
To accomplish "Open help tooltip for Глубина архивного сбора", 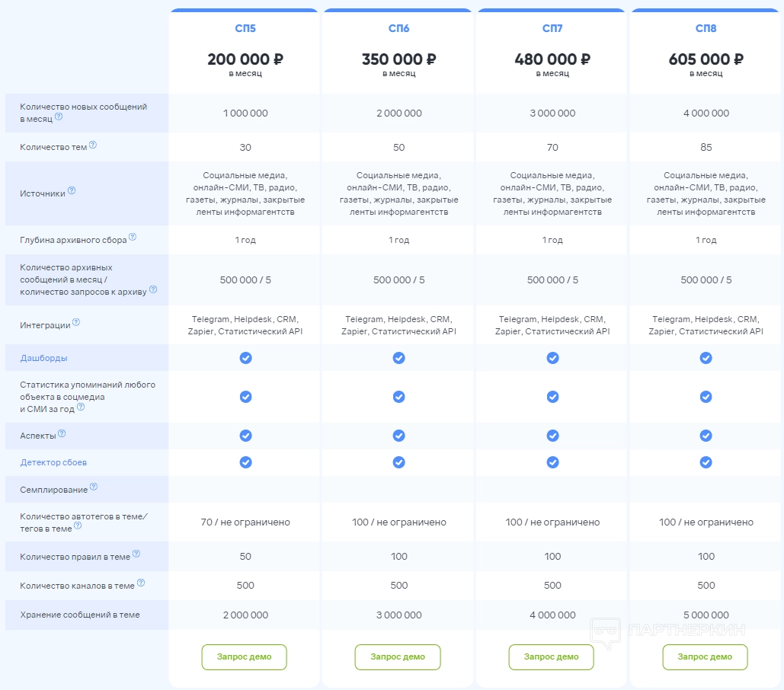I will click(x=133, y=237).
